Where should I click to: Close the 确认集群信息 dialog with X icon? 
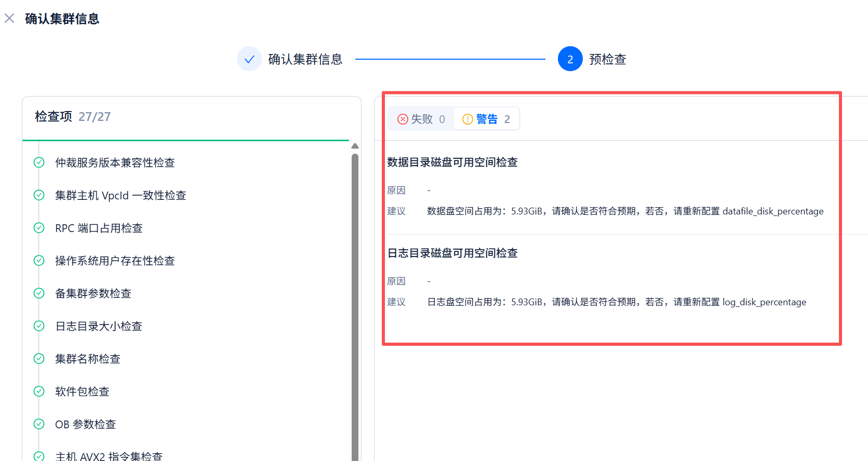[9, 19]
